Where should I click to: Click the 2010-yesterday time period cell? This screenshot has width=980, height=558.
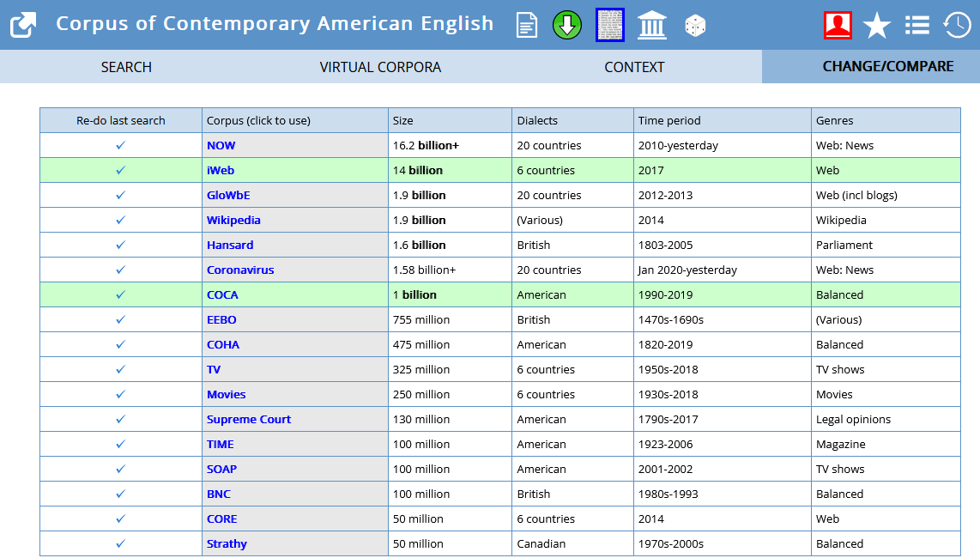click(722, 145)
